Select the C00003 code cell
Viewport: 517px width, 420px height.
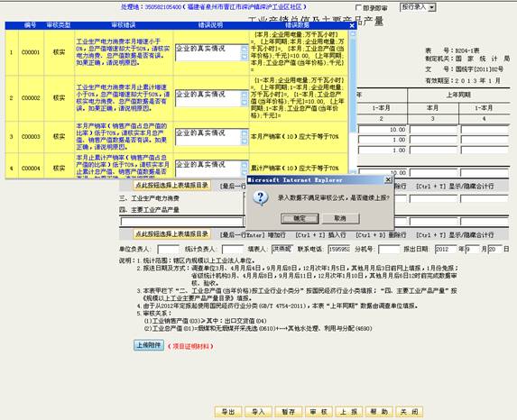31,137
